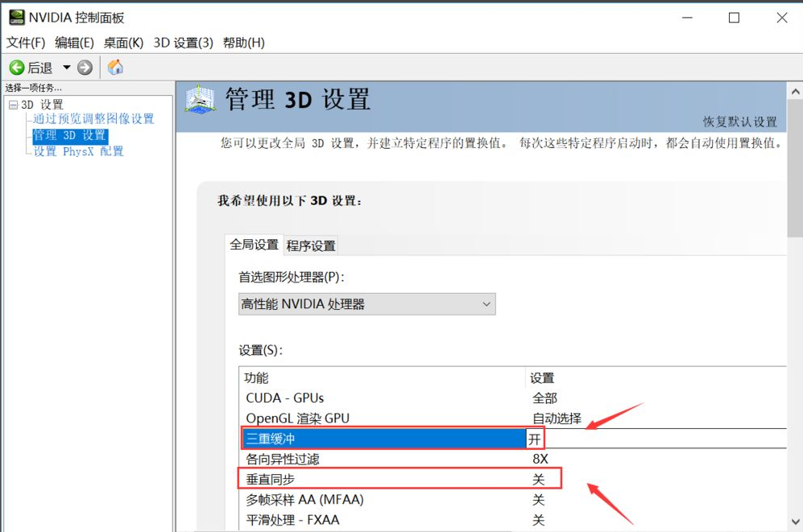Select the 各向异性过滤 row
This screenshot has width=803, height=532.
(x=512, y=459)
